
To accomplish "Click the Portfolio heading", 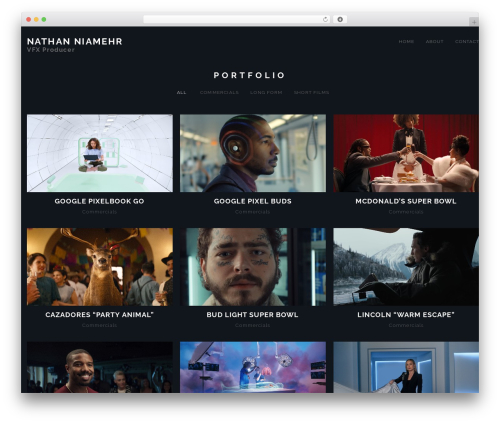I will coord(249,75).
